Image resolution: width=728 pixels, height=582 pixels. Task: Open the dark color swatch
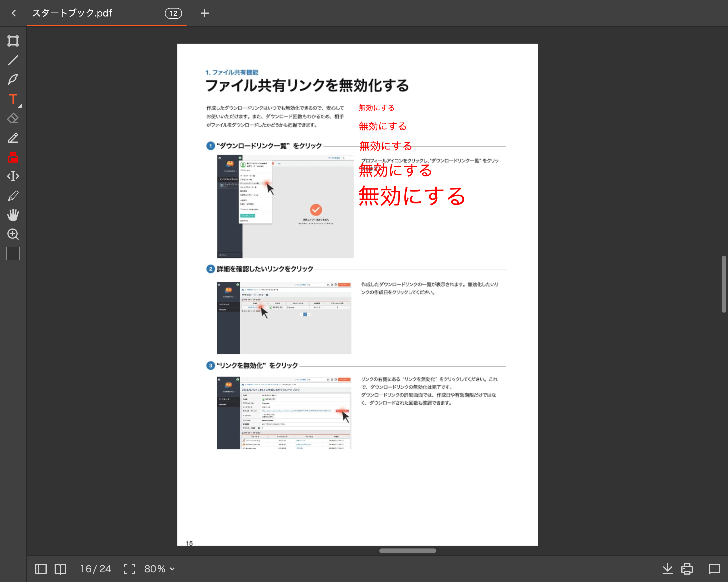click(13, 254)
